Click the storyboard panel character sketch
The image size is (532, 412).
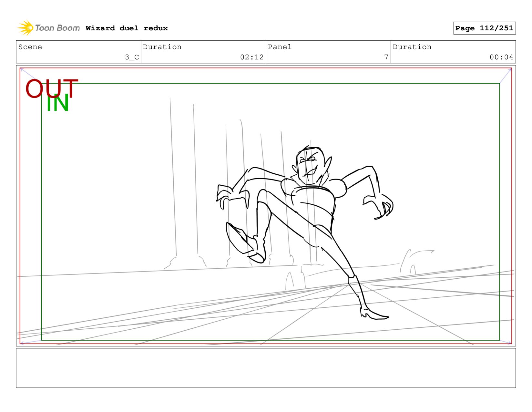click(x=305, y=232)
